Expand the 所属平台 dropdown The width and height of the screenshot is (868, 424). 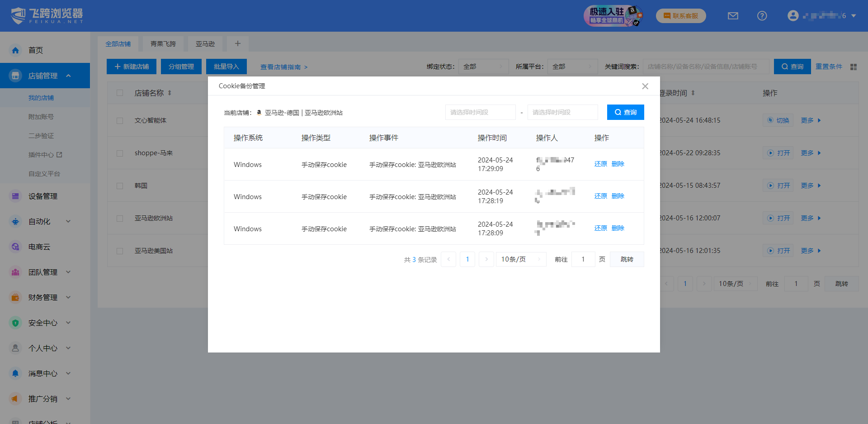click(x=572, y=67)
